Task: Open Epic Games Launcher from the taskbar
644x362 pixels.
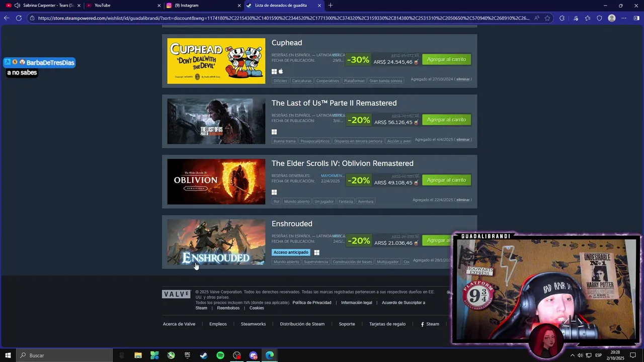Action: point(187,355)
